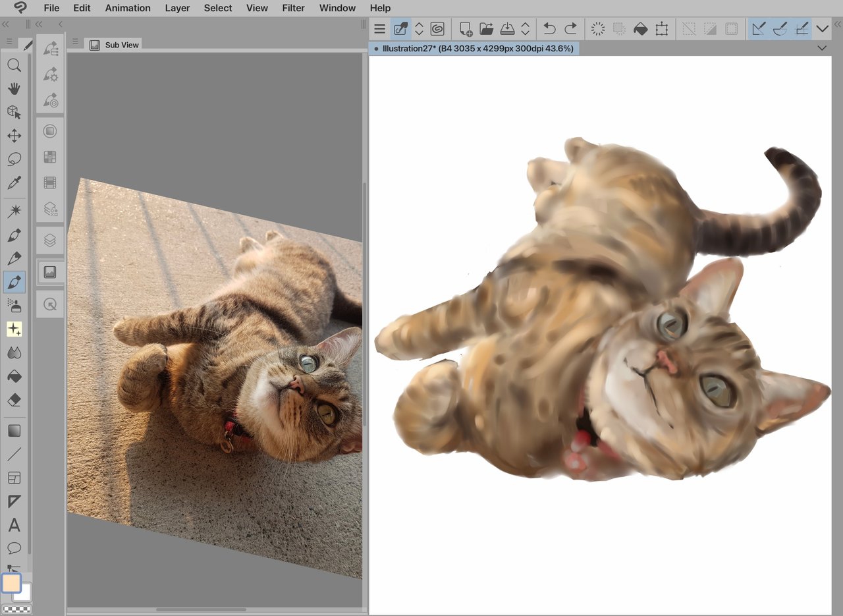Undo the last action
Viewport: 843px width, 616px height.
coord(549,29)
